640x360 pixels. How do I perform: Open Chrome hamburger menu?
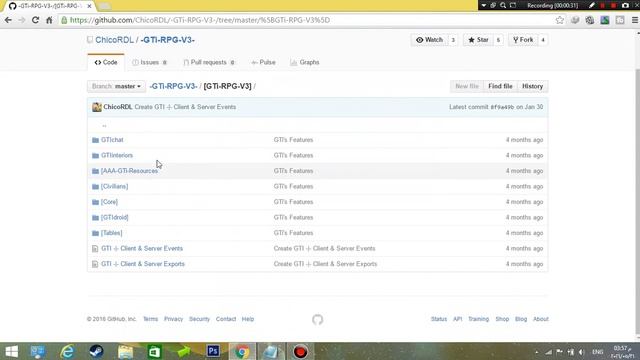635,20
